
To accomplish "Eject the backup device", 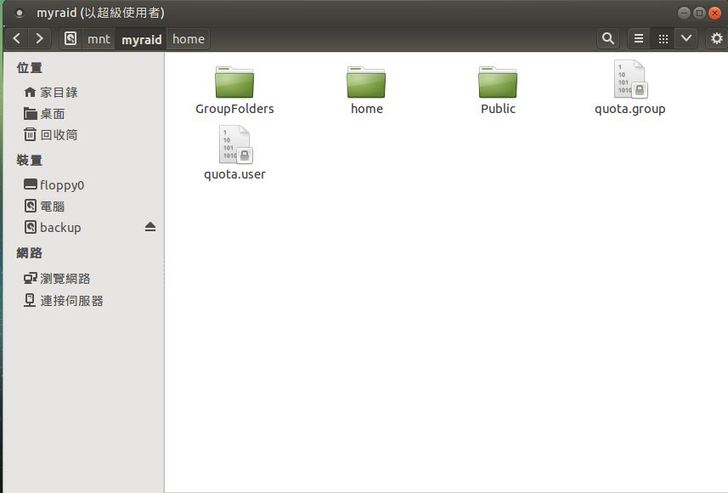I will pos(150,227).
